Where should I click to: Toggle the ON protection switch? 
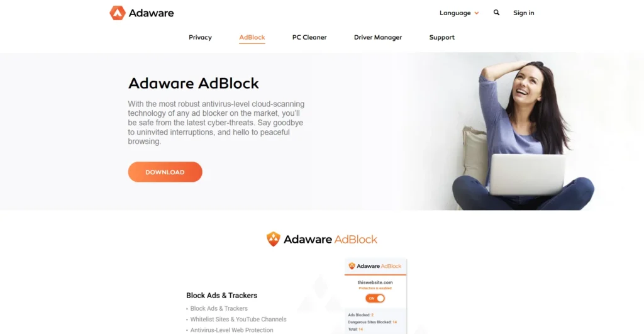click(375, 298)
